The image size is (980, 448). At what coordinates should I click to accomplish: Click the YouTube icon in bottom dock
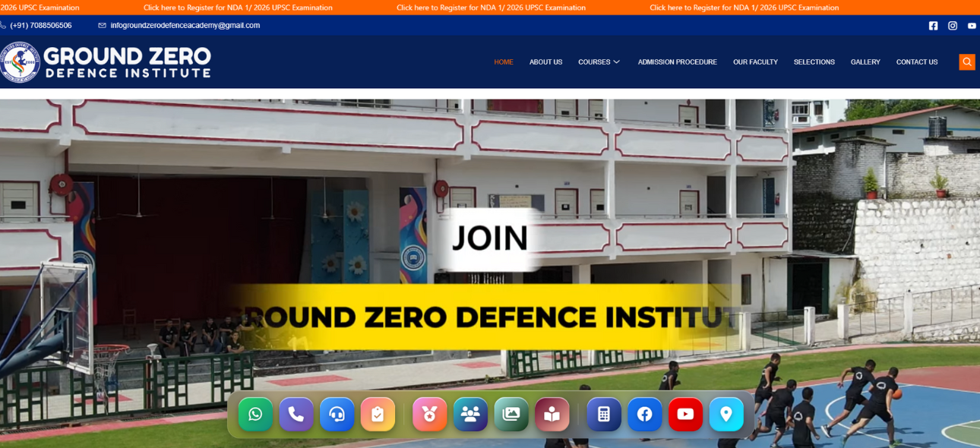coord(685,415)
